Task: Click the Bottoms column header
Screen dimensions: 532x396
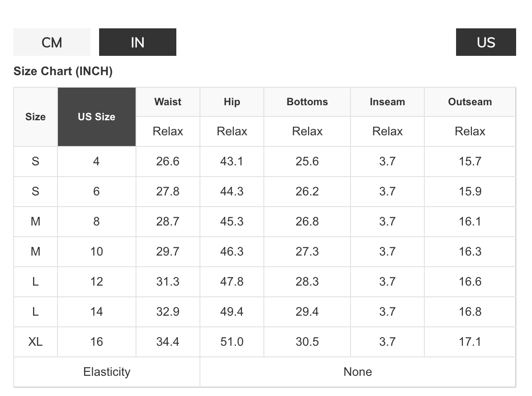Action: tap(307, 102)
